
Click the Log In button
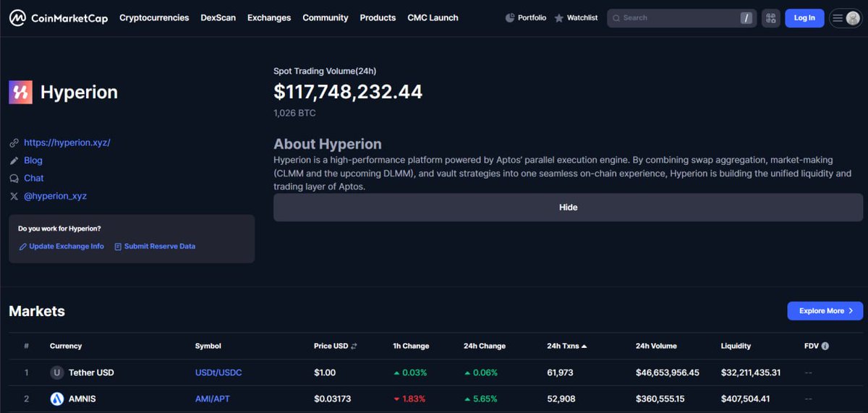tap(804, 18)
